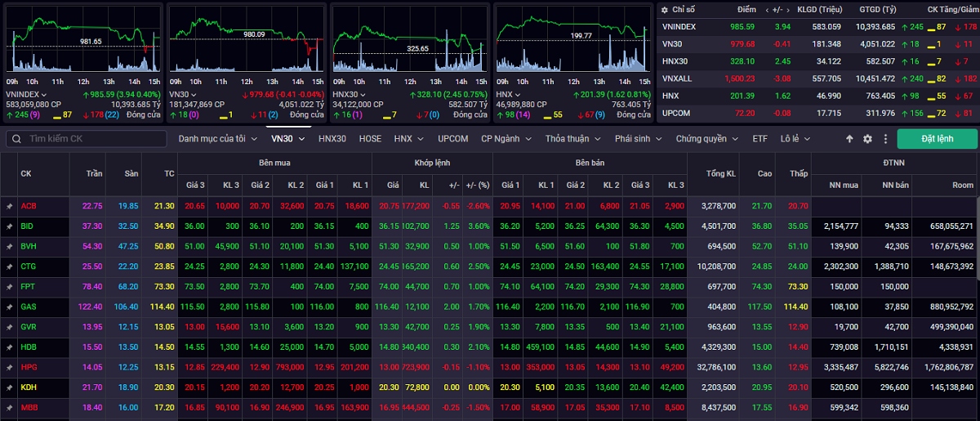Expand the CP Ngành dropdown
This screenshot has height=421, width=980.
[x=506, y=139]
